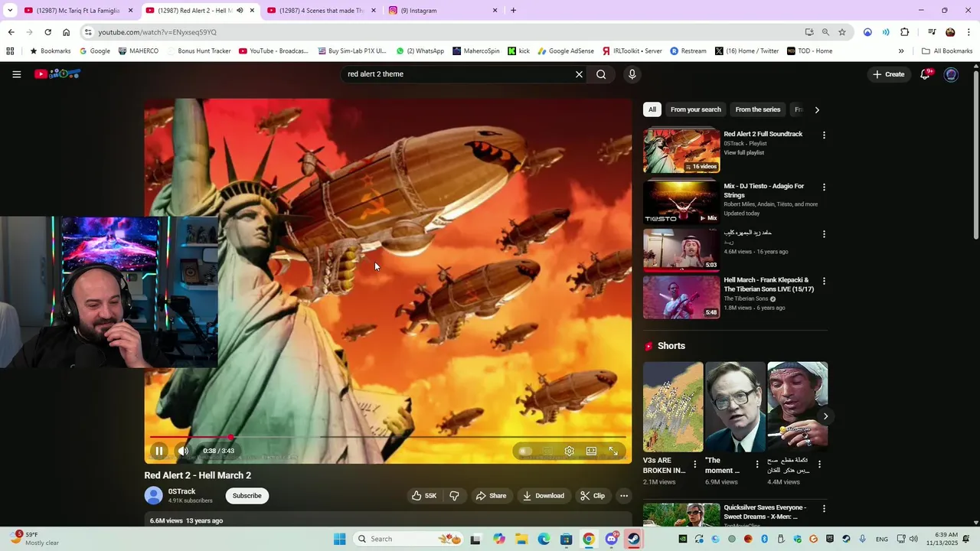Subscribe to the 0STrack channel
The image size is (980, 551).
point(247,496)
